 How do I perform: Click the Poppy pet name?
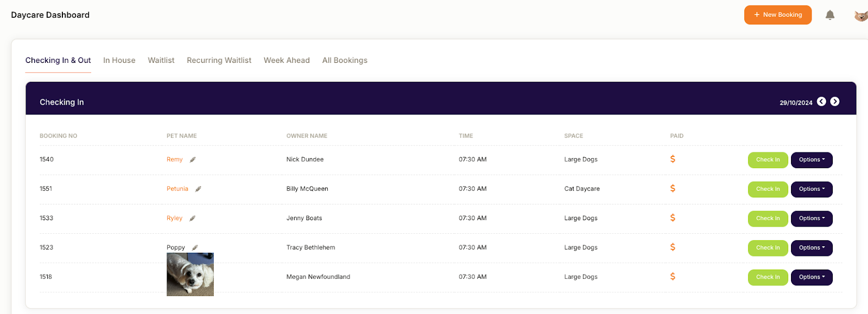click(176, 247)
